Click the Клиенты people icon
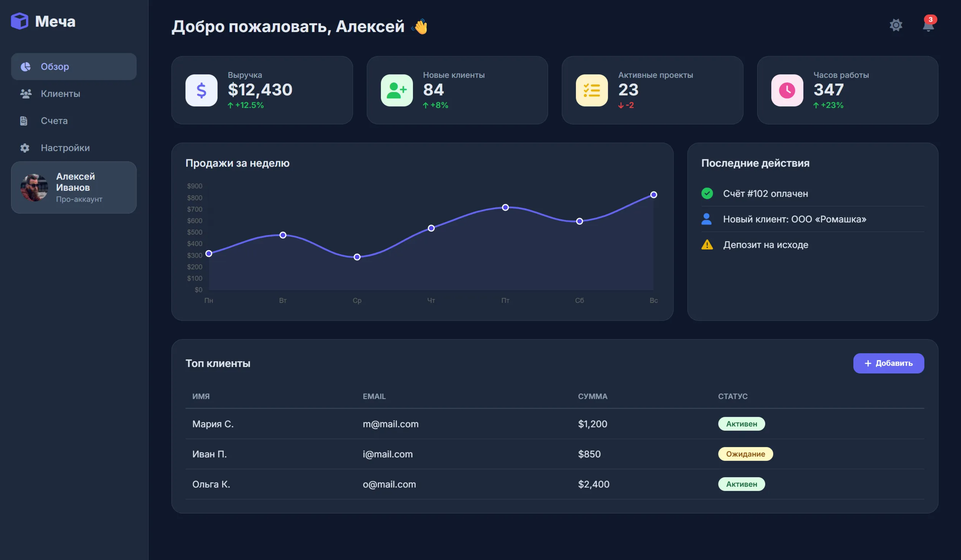Screen dimensions: 961x560 (x=26, y=94)
